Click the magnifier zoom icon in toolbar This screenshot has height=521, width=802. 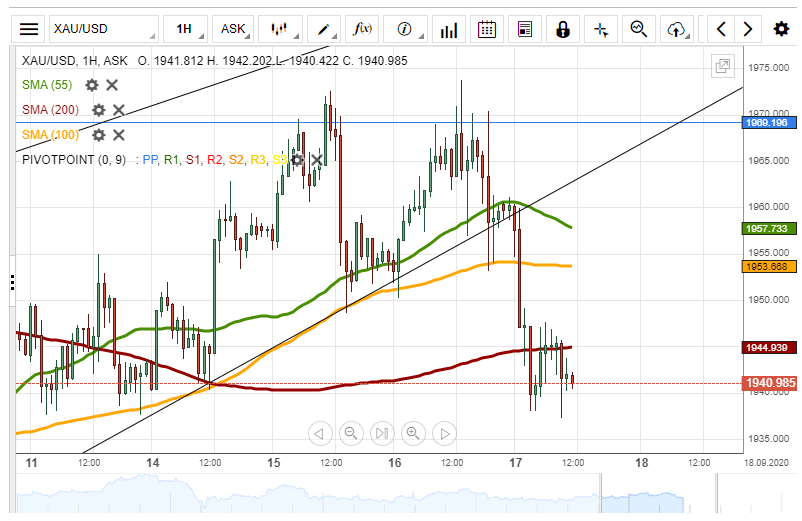[638, 29]
